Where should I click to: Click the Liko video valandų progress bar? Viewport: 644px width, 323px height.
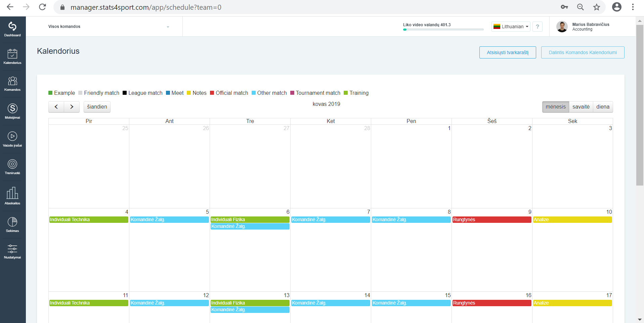443,30
